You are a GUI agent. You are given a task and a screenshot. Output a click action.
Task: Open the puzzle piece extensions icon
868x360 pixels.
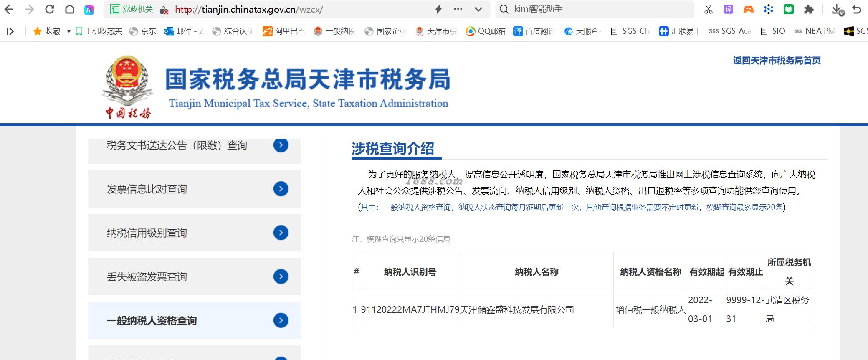809,9
